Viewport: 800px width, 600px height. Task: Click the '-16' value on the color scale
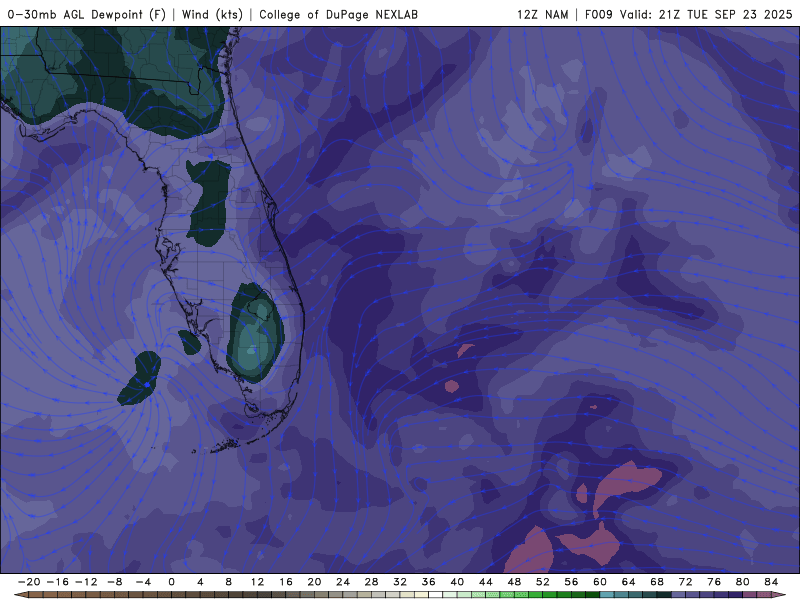point(58,582)
